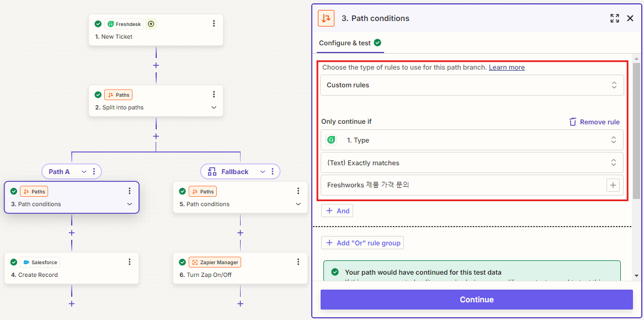
Task: Click the green status check on Create Record step
Action: (x=14, y=261)
